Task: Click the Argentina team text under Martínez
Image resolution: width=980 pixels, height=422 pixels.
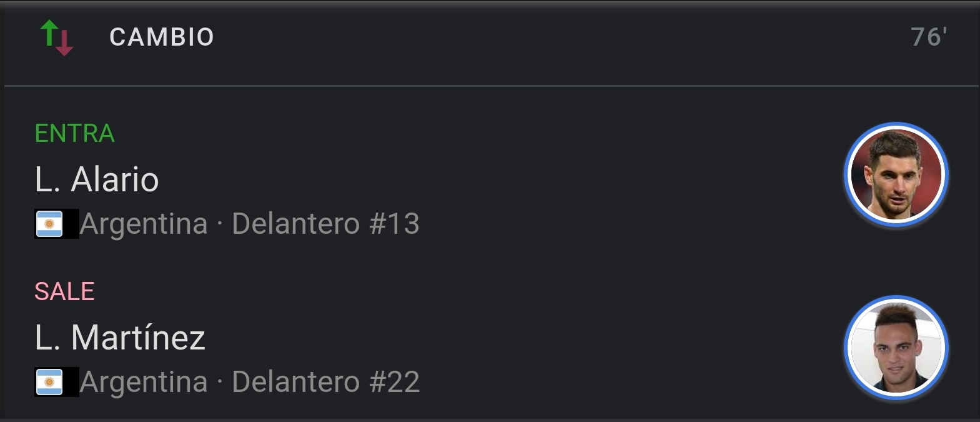Action: click(144, 382)
